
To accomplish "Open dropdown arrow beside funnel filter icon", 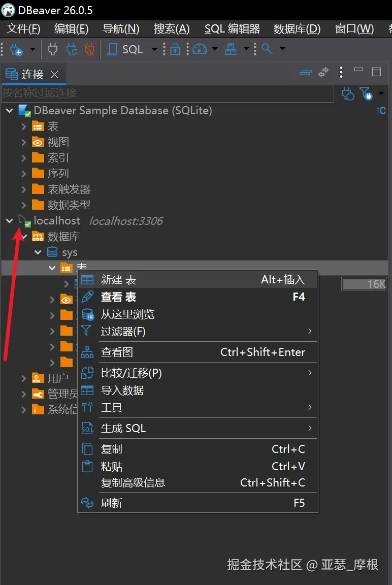I will point(381,93).
